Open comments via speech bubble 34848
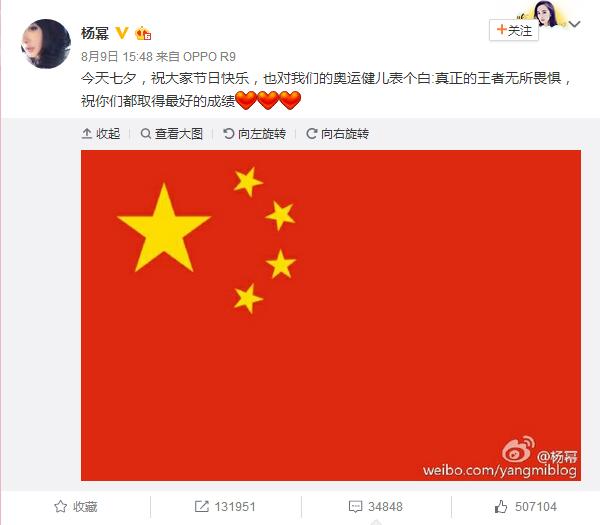The image size is (600, 525). 375,507
